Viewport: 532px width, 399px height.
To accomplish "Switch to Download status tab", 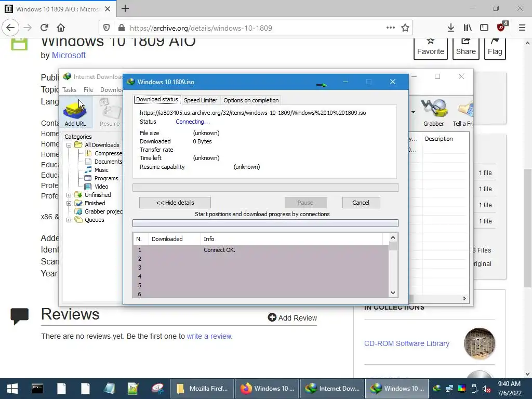I will coord(157,99).
